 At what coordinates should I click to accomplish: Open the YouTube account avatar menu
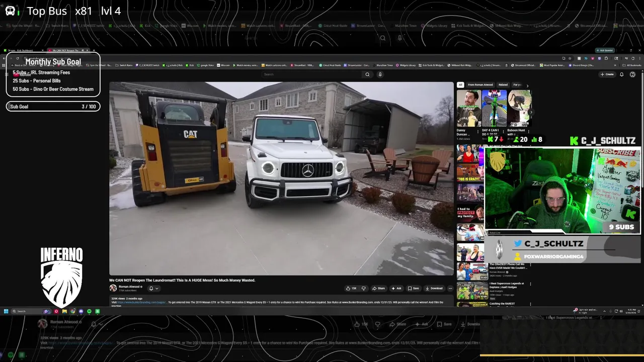[632, 74]
